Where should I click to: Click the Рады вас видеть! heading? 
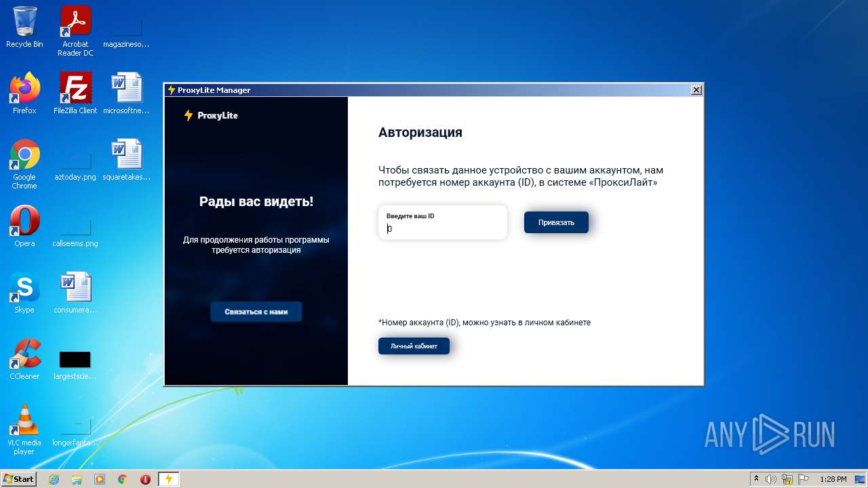click(256, 201)
